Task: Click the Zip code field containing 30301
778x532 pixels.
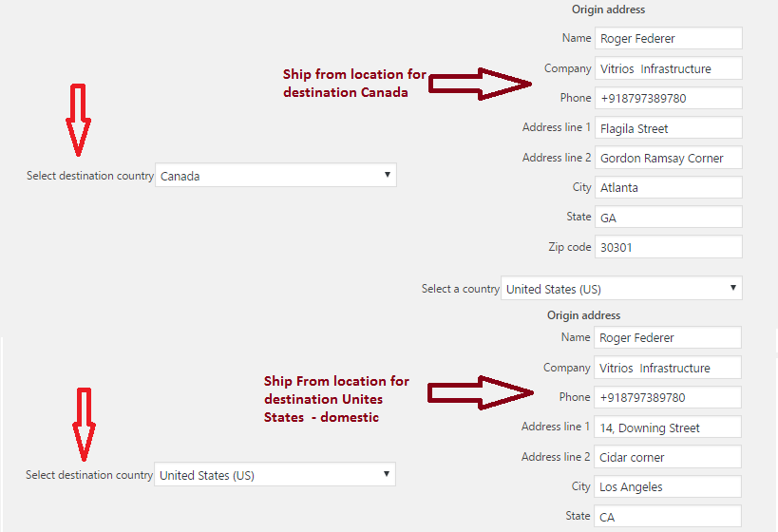Action: pos(669,247)
